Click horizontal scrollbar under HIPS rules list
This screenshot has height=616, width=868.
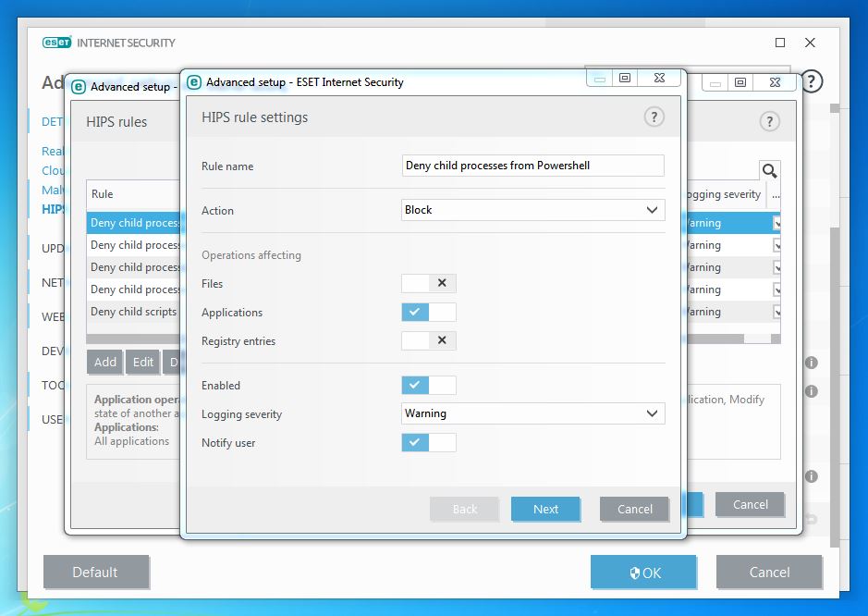[x=715, y=339]
